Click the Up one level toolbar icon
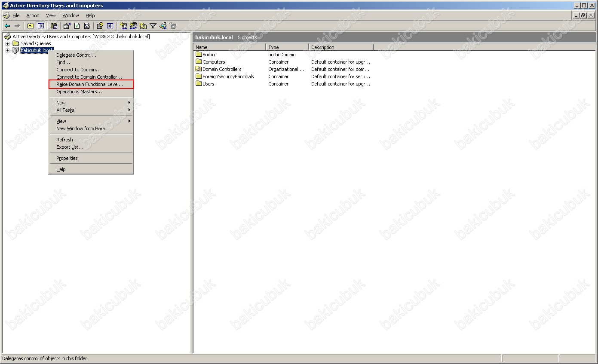The width and height of the screenshot is (598, 364). point(31,26)
